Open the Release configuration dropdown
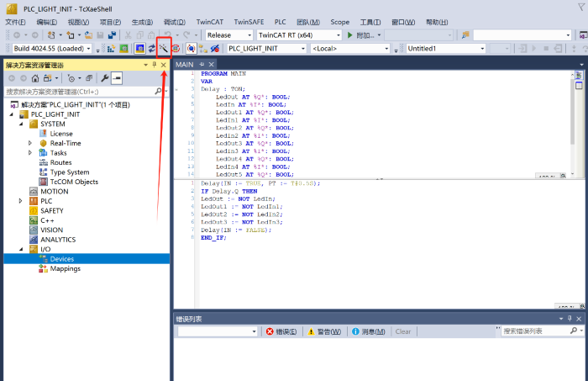588x381 pixels. (x=249, y=35)
